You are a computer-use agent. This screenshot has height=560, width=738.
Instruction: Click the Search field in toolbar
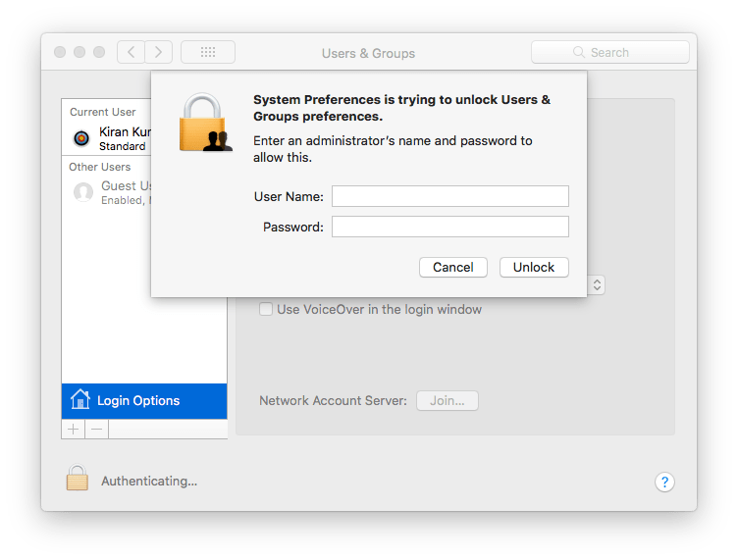click(610, 52)
